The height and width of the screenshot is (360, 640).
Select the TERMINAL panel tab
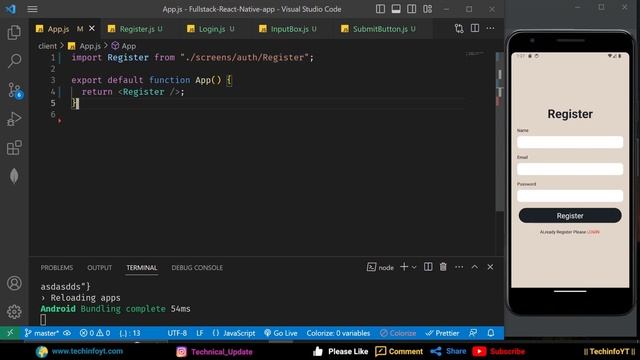(x=142, y=268)
